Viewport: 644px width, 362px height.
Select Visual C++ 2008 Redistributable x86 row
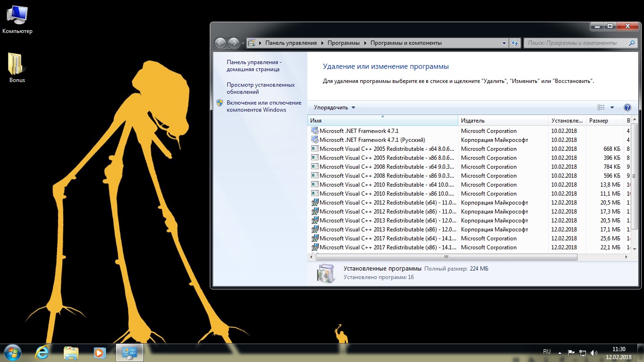[469, 176]
